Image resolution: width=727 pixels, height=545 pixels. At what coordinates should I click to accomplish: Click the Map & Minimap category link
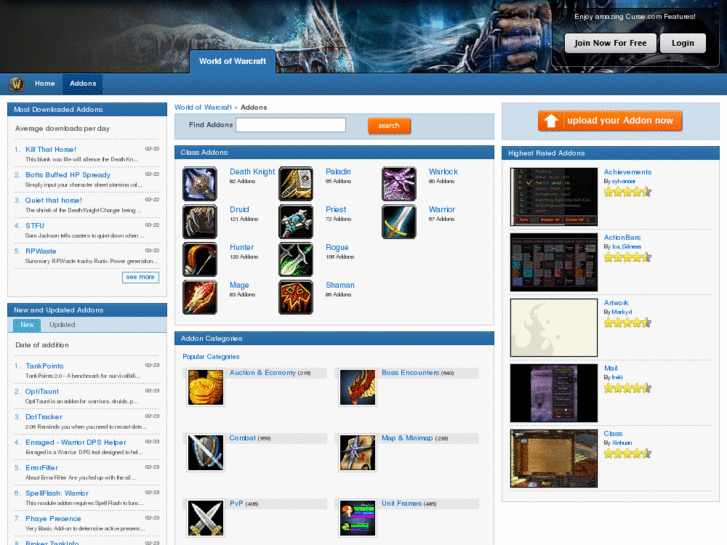point(407,438)
